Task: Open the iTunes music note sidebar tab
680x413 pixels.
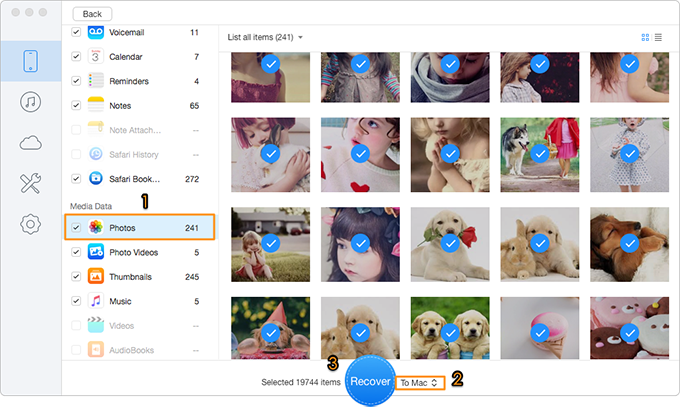Action: click(x=30, y=102)
